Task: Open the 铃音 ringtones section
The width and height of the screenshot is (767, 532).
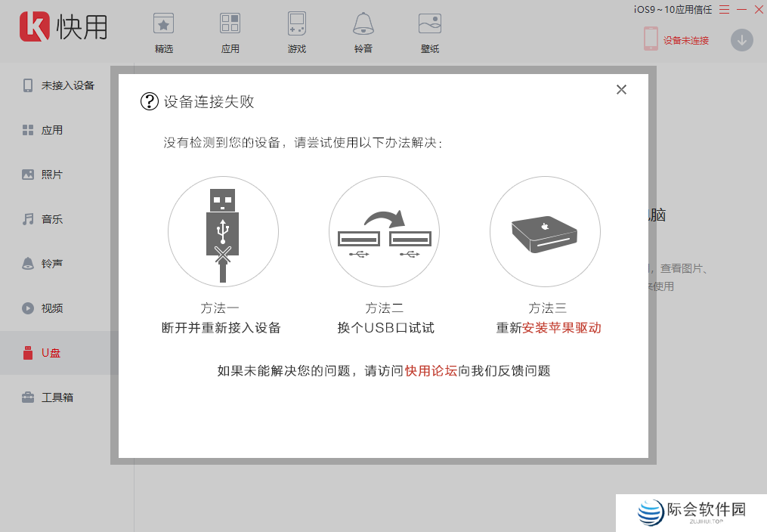Action: (x=363, y=32)
